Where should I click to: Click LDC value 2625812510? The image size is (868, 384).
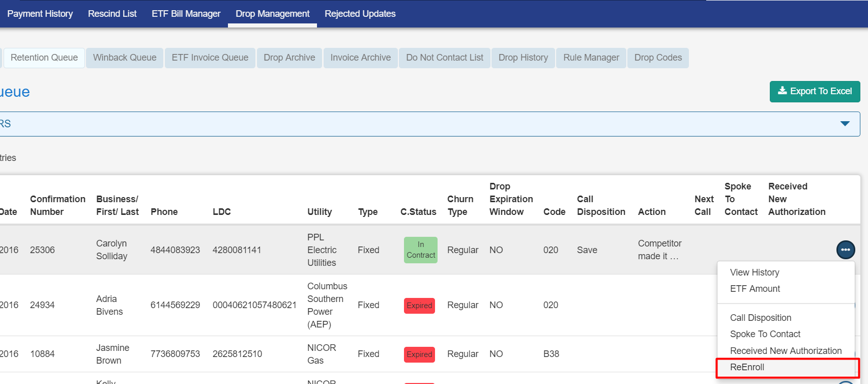[237, 354]
